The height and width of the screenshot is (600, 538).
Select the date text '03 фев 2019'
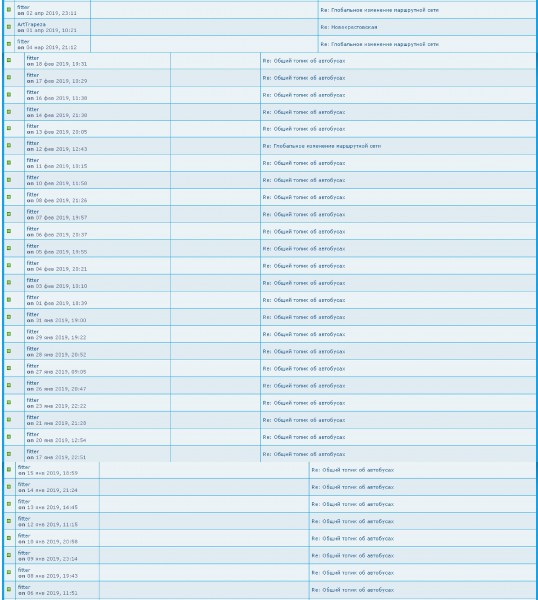coord(51,286)
